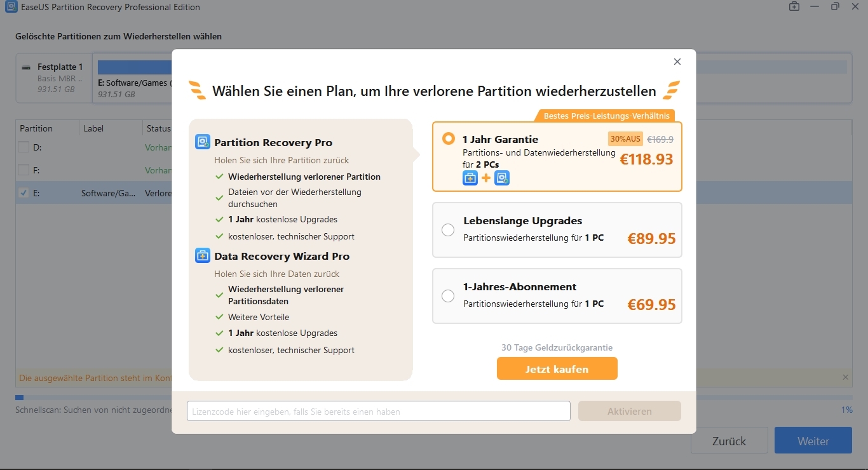This screenshot has height=470, width=868.
Task: Close the plan selection dialog
Action: 677,62
